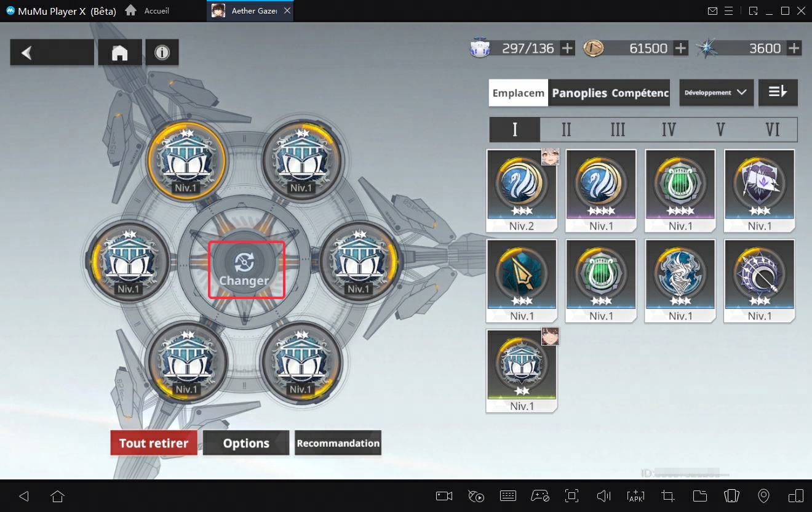Image resolution: width=812 pixels, height=512 pixels.
Task: Select the four-star green lyre sigil card
Action: coord(680,191)
